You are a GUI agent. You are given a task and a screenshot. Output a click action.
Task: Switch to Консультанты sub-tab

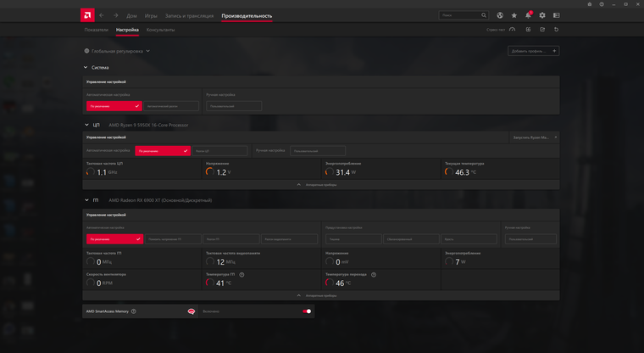point(161,30)
